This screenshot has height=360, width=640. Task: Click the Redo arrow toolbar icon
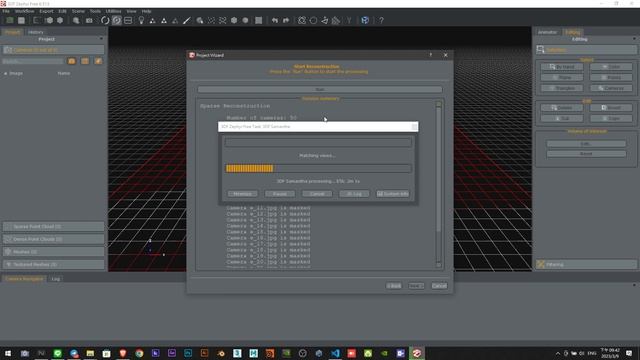(x=286, y=20)
